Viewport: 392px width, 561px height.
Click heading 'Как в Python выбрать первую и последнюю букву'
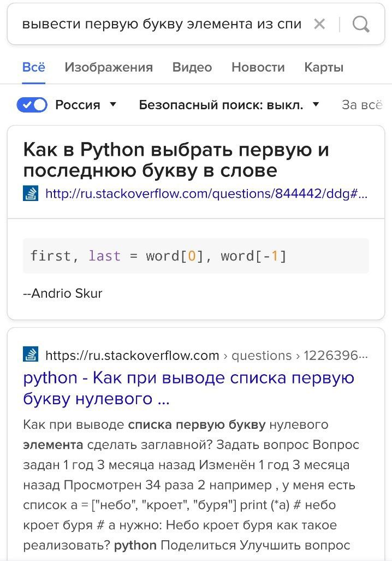tap(176, 160)
